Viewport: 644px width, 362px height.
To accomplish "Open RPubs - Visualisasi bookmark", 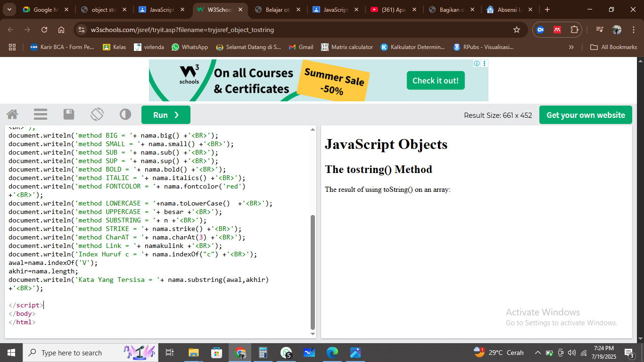I will pos(484,47).
